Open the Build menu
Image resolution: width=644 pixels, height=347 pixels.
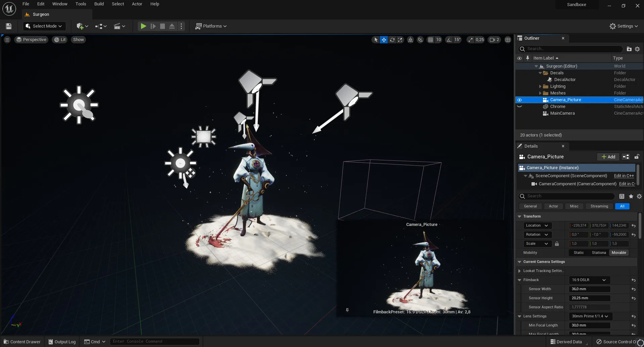point(99,4)
